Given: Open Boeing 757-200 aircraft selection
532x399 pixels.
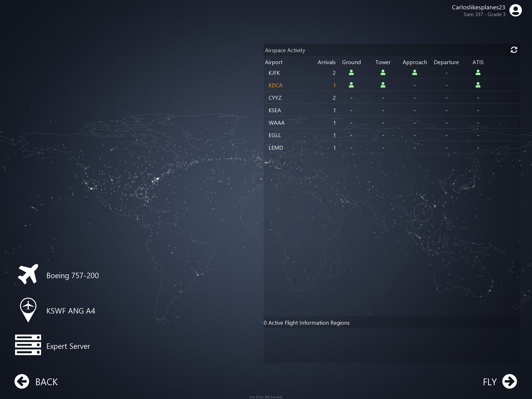Looking at the screenshot, I should [x=72, y=276].
